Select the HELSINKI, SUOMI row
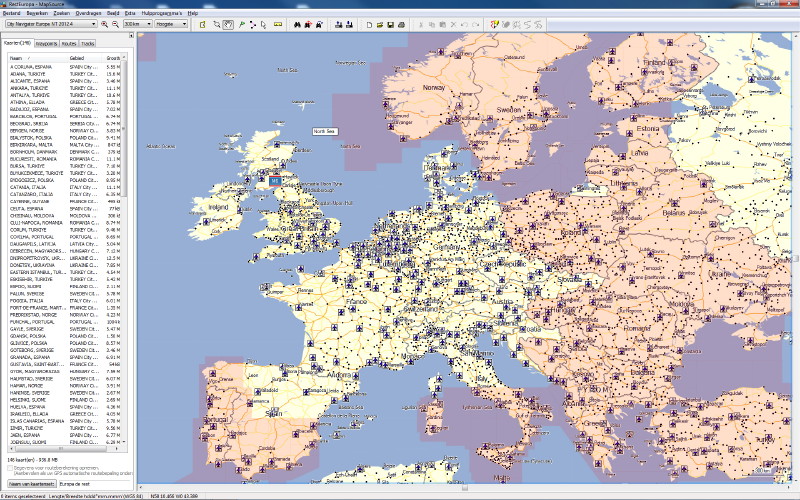 [x=64, y=400]
